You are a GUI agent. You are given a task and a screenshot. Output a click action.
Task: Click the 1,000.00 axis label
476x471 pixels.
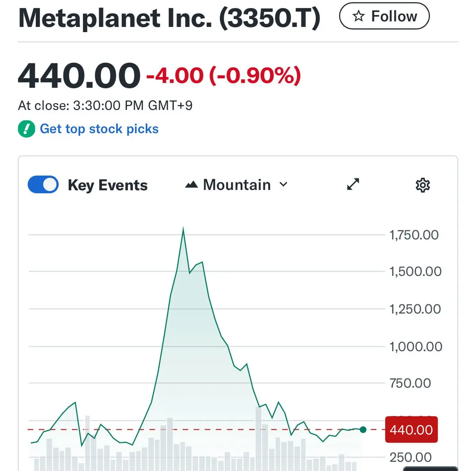point(415,347)
